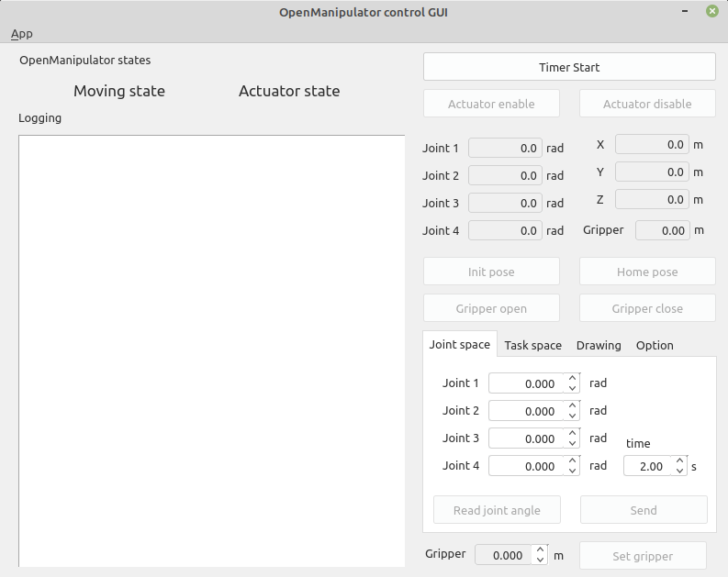This screenshot has height=577, width=728.
Task: Click inside the Logging text area
Action: [211, 350]
